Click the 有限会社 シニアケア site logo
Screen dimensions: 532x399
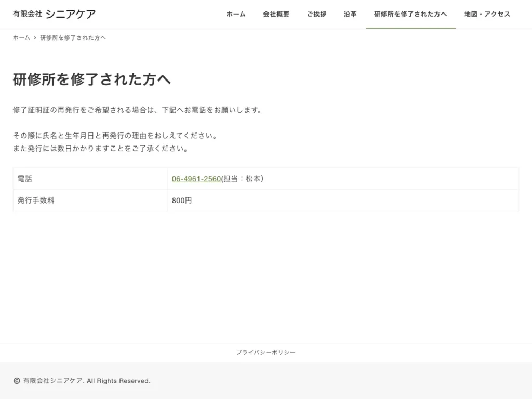pos(54,14)
